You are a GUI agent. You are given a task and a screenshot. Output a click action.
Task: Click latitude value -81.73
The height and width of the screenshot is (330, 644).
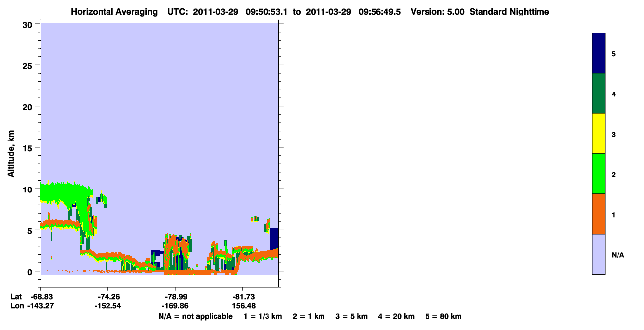tap(243, 297)
